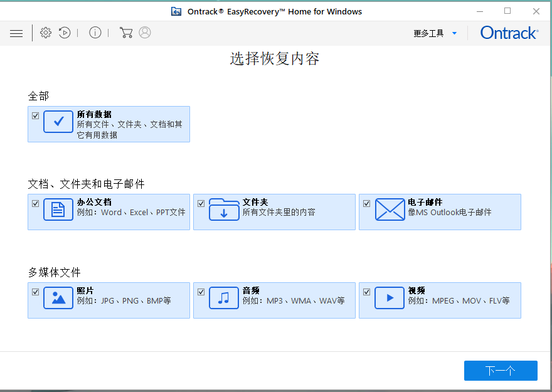Click the 文档、文件夹和电子邮件 section label
The image size is (552, 392).
coord(87,184)
